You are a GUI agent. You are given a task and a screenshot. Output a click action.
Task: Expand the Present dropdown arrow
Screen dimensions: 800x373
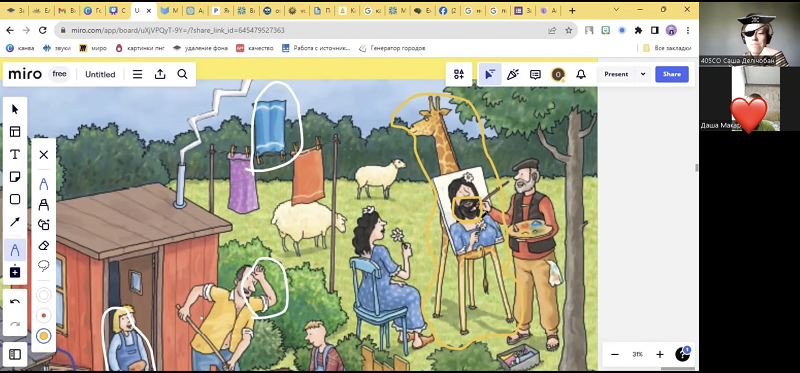click(643, 74)
